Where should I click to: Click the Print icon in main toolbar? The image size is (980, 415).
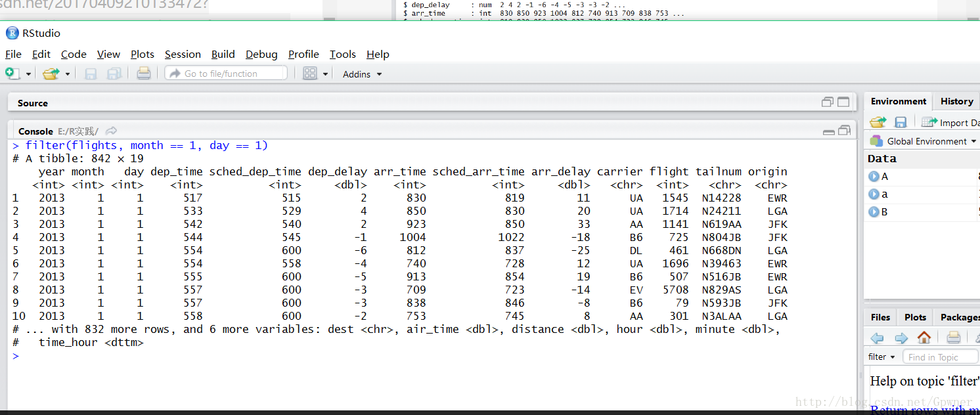coord(143,74)
